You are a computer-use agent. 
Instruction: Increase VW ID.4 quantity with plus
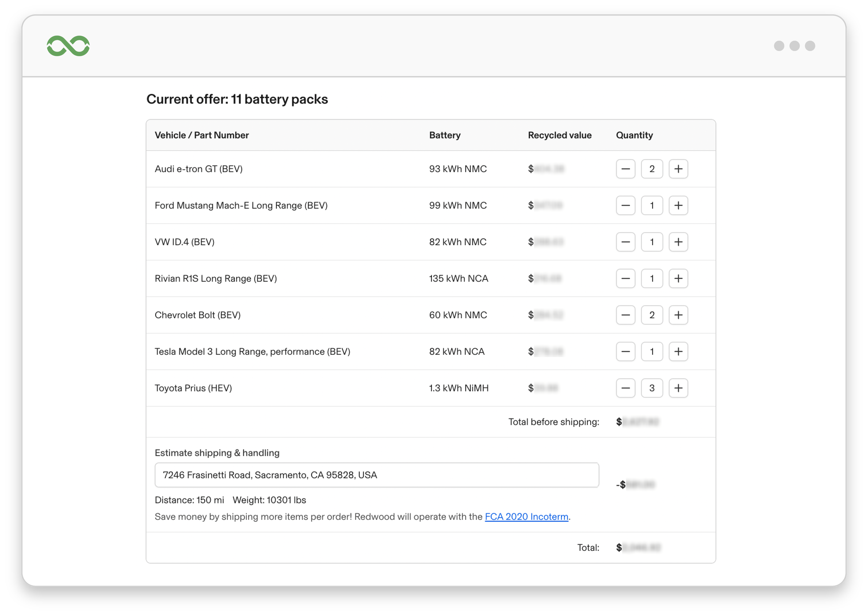[678, 242]
